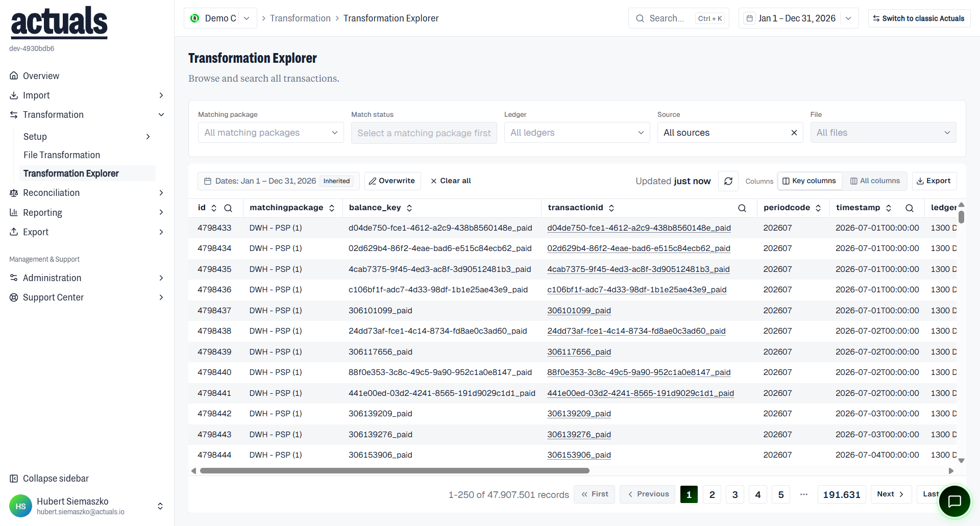Image resolution: width=980 pixels, height=526 pixels.
Task: Focus the Search field
Action: pos(679,18)
